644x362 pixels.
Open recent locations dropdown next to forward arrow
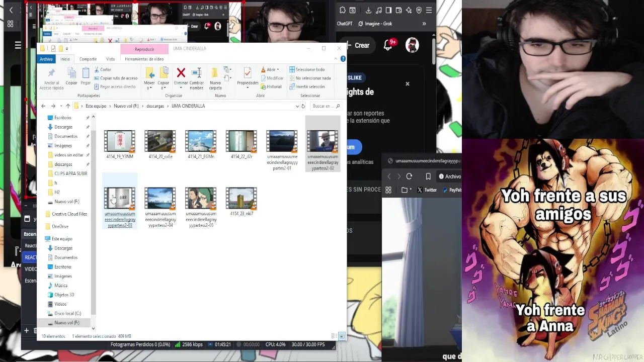tap(61, 106)
